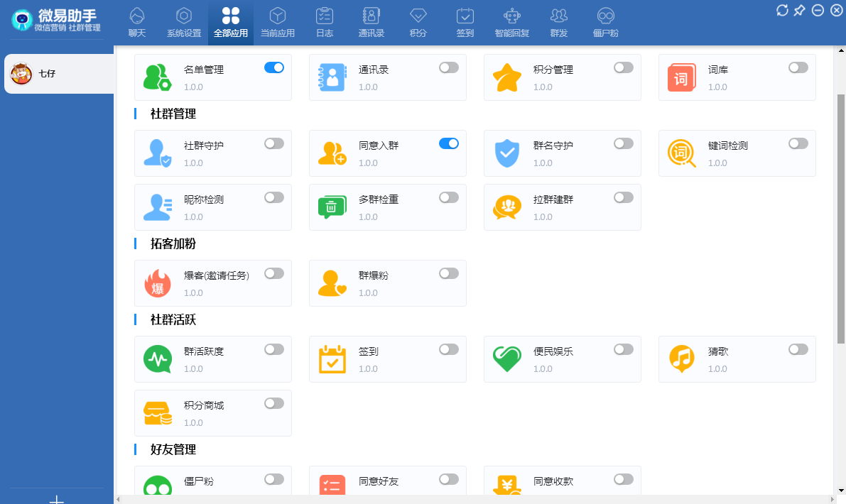Enable the 昵称检测 toggle
Viewport: 846px width, 504px height.
tap(274, 197)
